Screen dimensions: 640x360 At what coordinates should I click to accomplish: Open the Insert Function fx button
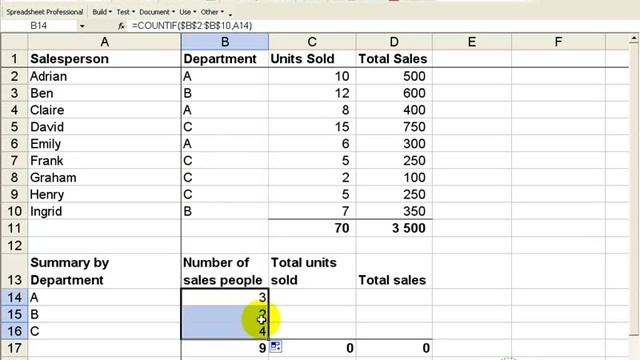(x=121, y=26)
